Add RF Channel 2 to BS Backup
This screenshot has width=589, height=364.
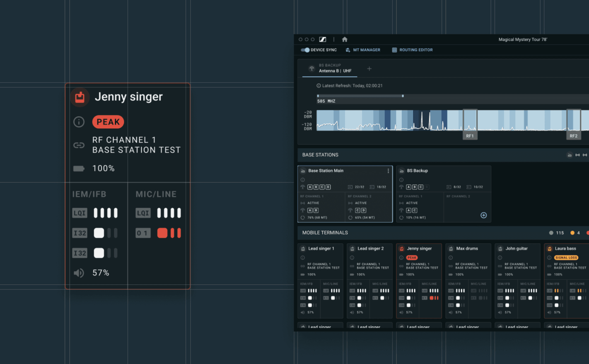pyautogui.click(x=484, y=215)
